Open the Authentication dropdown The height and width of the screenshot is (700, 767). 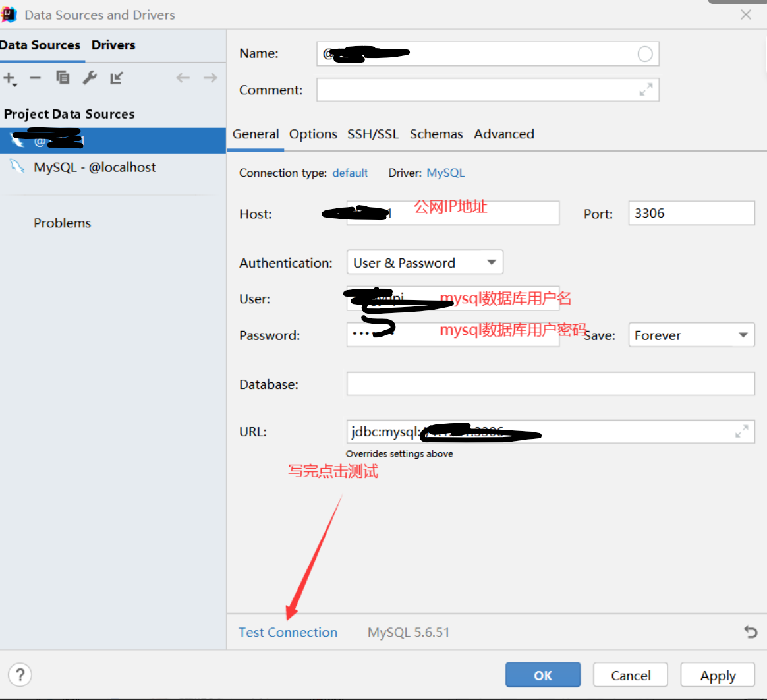(x=424, y=262)
